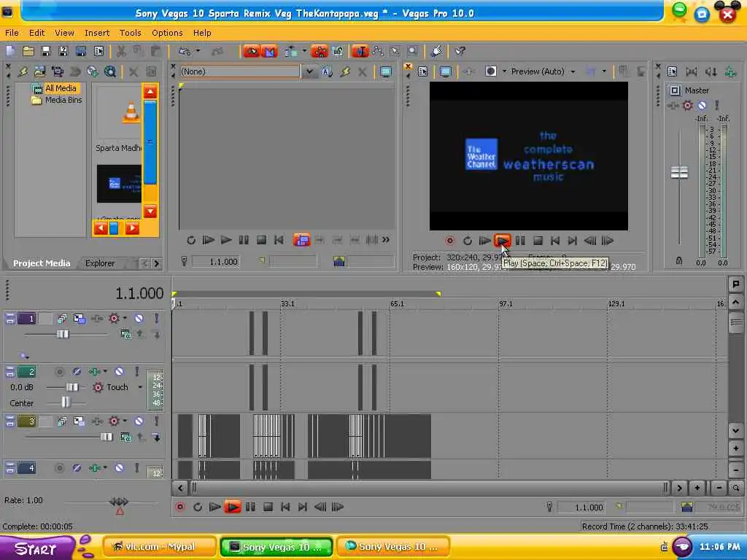The width and height of the screenshot is (747, 560).
Task: Click the Compositing Mode icon on track 3
Action: point(125,437)
